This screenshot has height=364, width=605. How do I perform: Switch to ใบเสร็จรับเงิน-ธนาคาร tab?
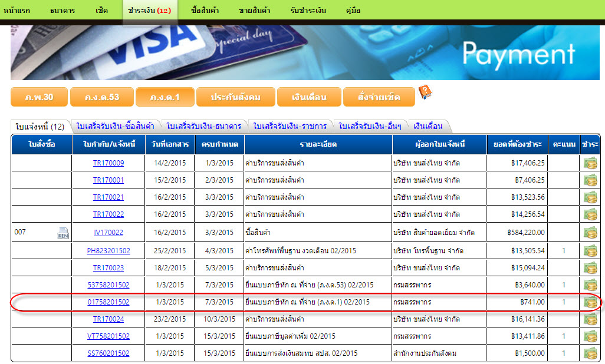pyautogui.click(x=204, y=127)
